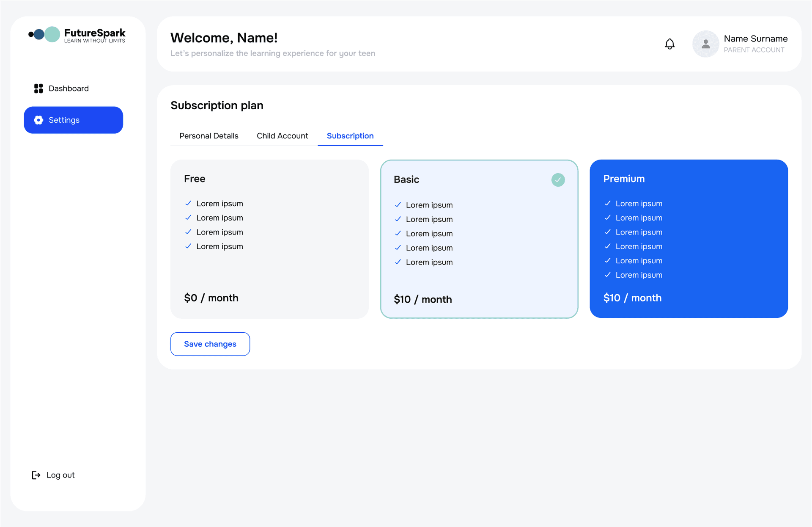
Task: Click the $10 / month price on Premium
Action: 632,298
